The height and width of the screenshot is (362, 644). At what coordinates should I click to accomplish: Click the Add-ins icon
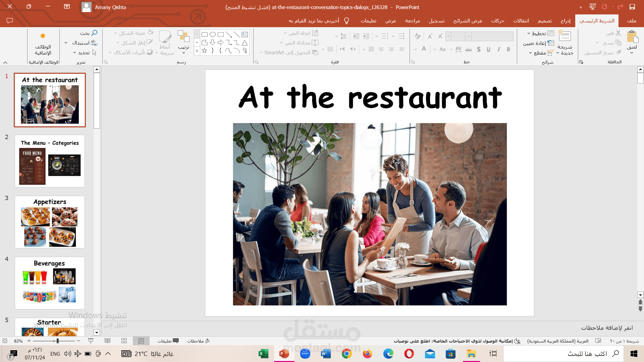coord(43,36)
